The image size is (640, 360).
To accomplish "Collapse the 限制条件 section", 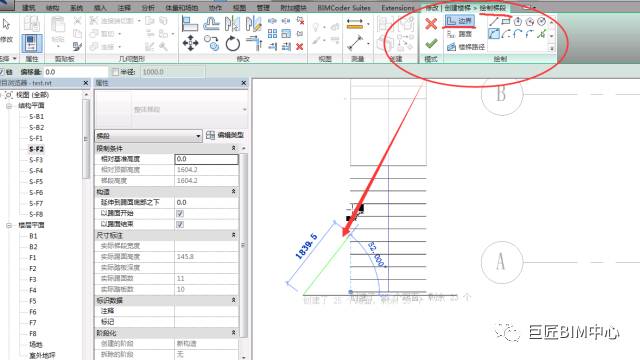I will coord(233,148).
